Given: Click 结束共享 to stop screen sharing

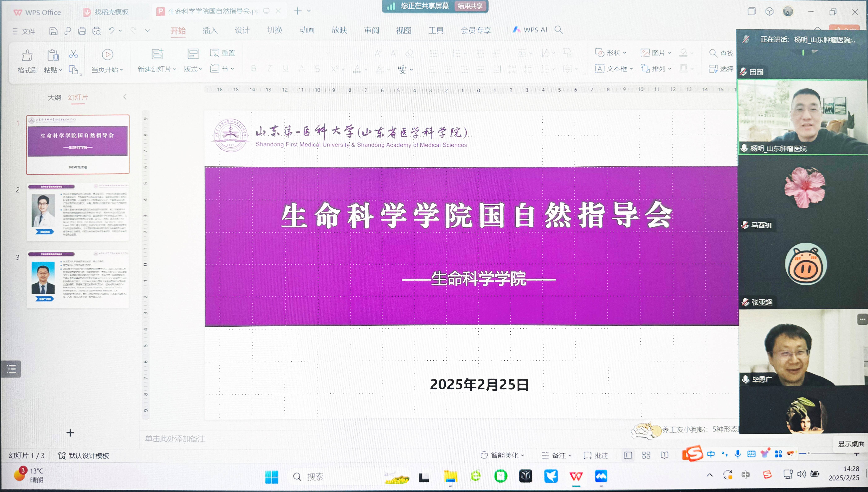Looking at the screenshot, I should click(x=470, y=6).
